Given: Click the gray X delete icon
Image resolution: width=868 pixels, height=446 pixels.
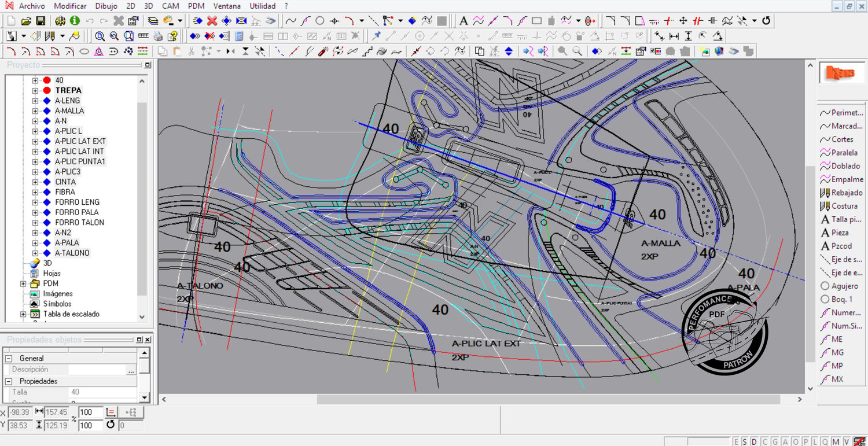Looking at the screenshot, I should coord(119,21).
